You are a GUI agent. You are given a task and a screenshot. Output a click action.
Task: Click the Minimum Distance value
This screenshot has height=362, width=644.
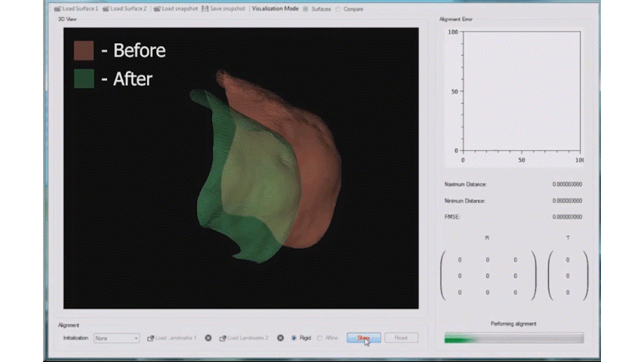pos(567,201)
